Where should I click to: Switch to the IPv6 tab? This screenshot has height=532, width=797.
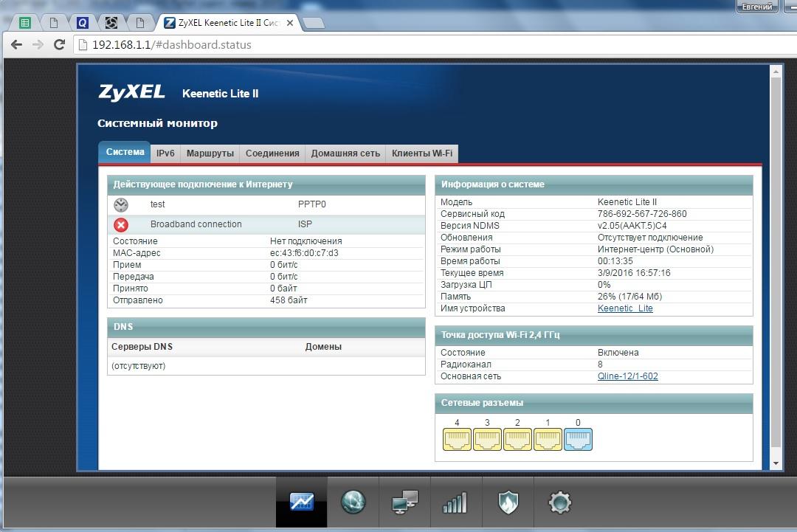pyautogui.click(x=165, y=153)
